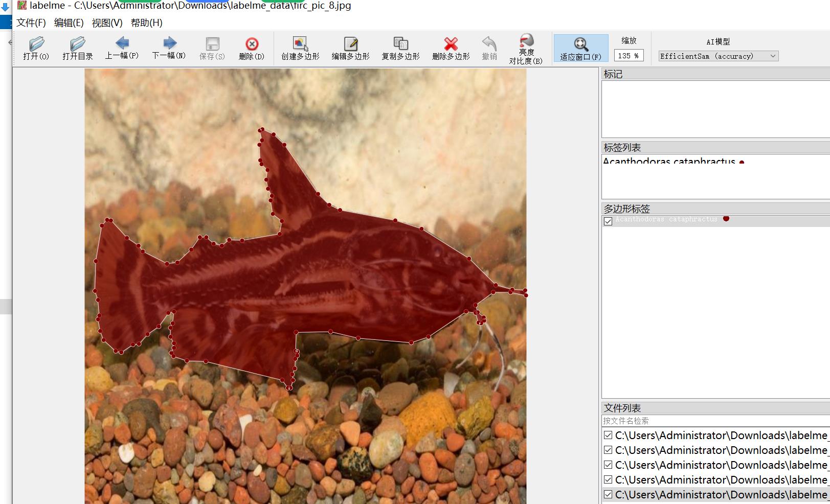Click Duplicate Polygon (复制多边形) icon

coord(400,49)
